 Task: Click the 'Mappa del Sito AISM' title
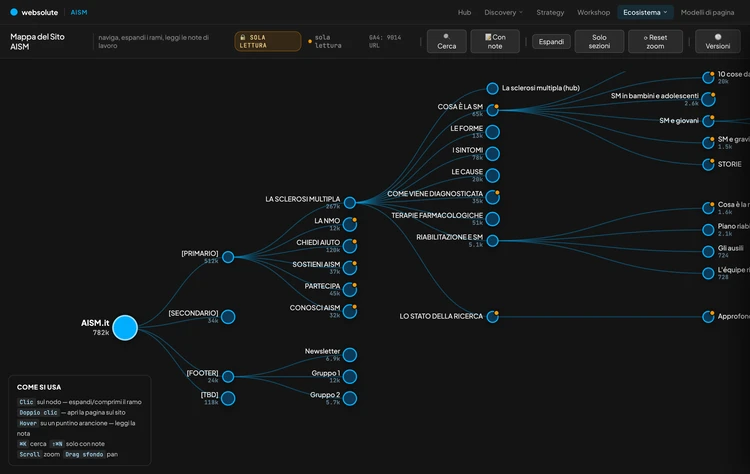point(37,42)
